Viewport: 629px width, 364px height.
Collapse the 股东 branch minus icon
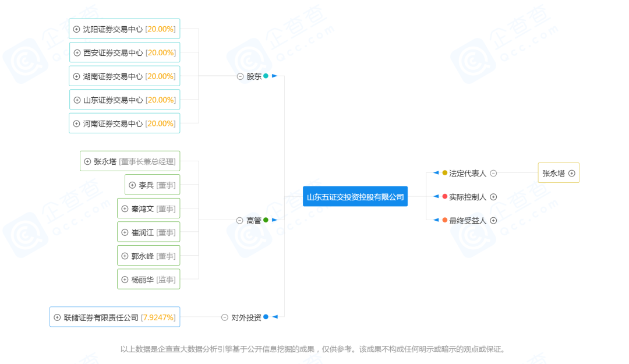[240, 76]
